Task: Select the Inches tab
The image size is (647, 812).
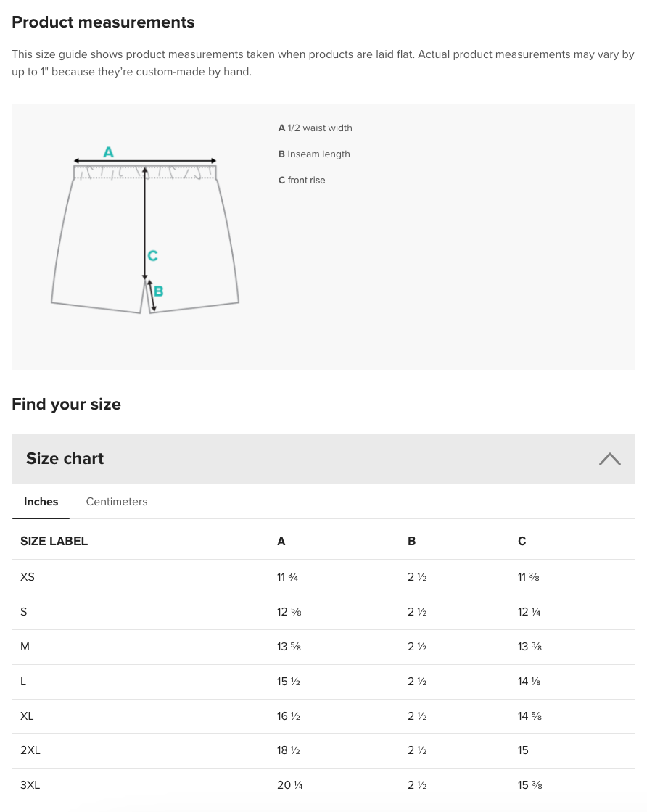Action: pos(41,502)
